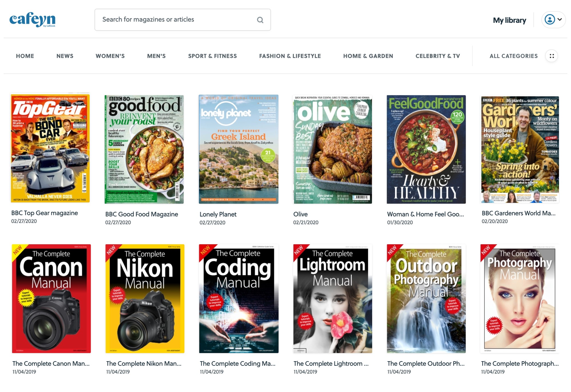
Task: Open BBC Good Food cover
Action: [x=144, y=149]
